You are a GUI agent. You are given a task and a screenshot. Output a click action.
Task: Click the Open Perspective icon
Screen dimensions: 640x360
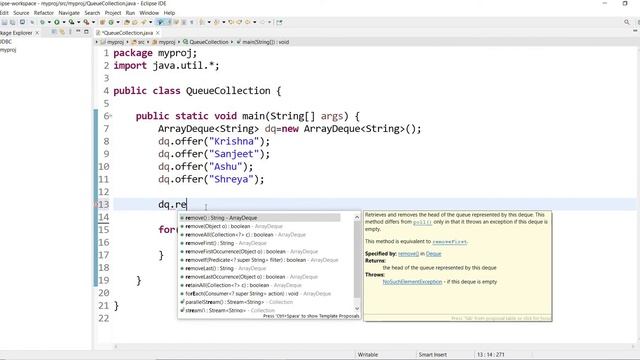(x=279, y=22)
